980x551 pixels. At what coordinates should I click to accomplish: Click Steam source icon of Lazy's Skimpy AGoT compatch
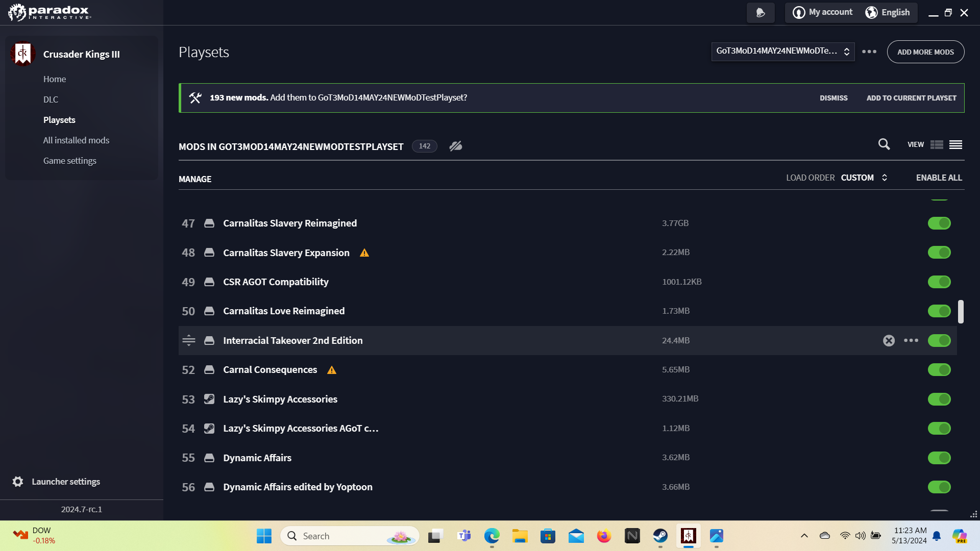209,429
